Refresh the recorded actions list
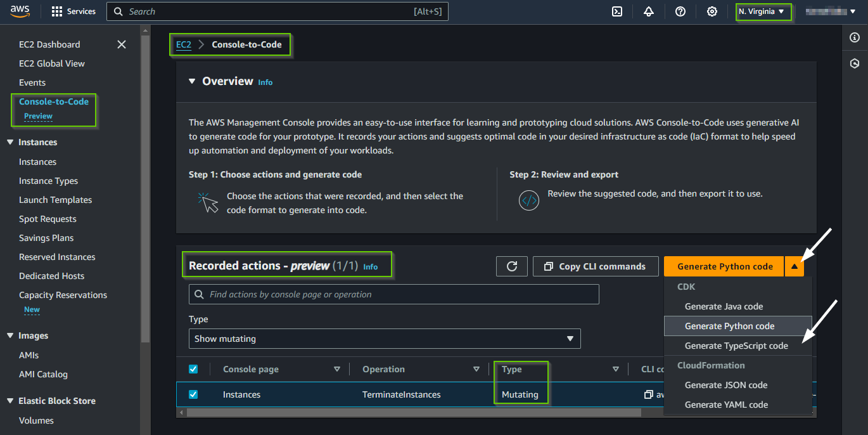Viewport: 868px width, 435px height. tap(511, 266)
